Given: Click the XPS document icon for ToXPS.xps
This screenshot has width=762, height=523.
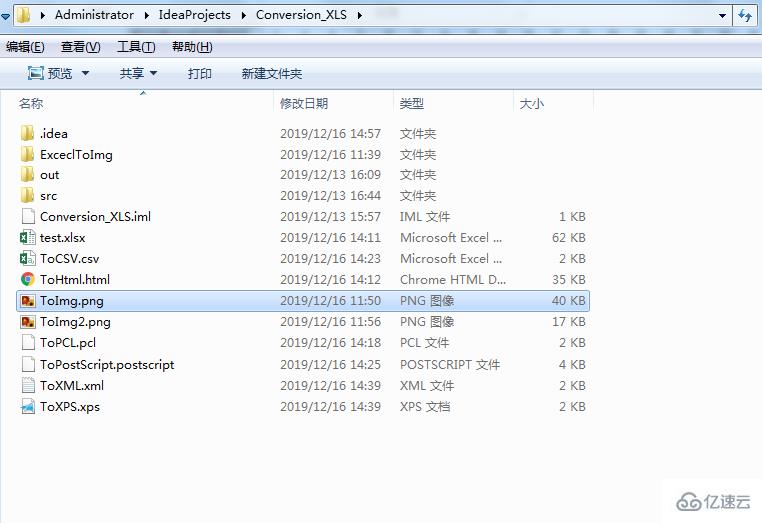Looking at the screenshot, I should pyautogui.click(x=28, y=407).
